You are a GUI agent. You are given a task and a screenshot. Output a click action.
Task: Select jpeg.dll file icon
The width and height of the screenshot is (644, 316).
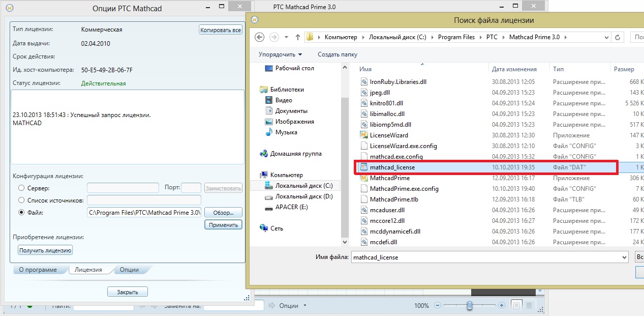(363, 93)
